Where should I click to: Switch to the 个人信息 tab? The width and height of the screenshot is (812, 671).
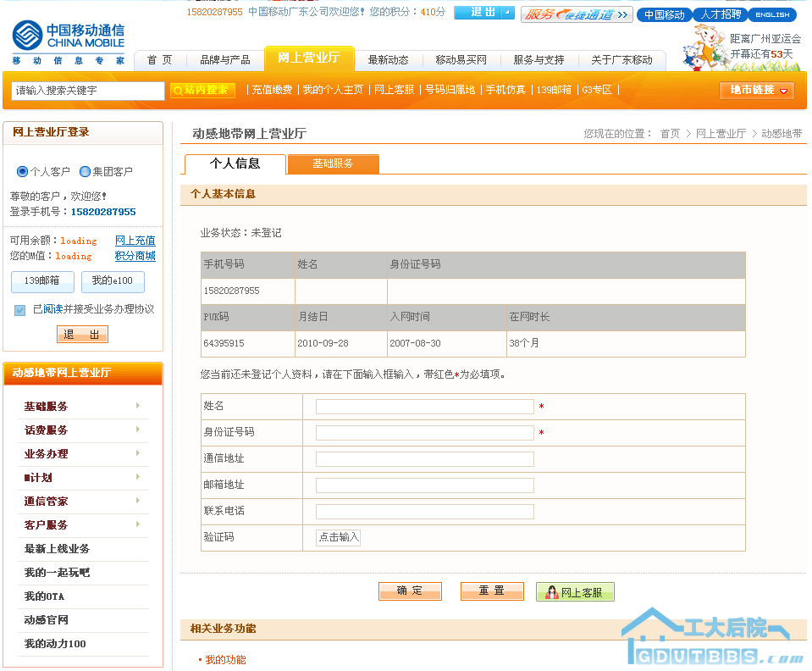(235, 164)
